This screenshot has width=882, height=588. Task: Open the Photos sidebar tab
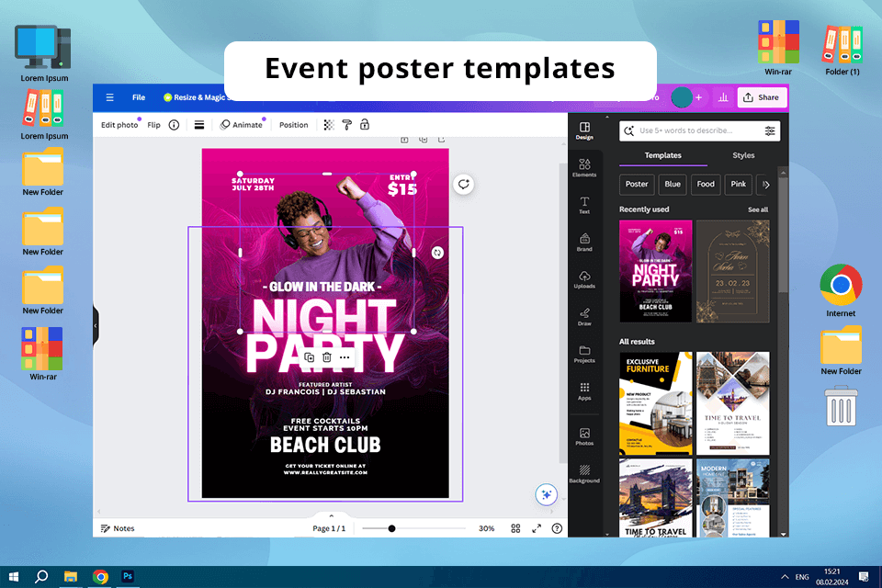584,436
